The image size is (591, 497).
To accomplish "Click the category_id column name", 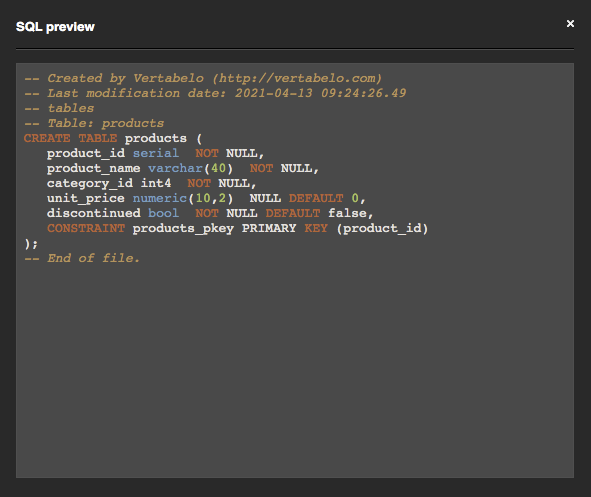I will click(90, 184).
